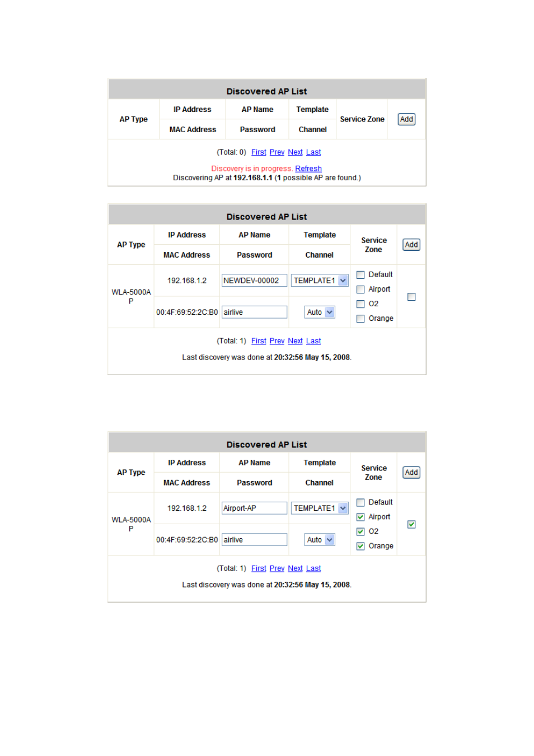
Task: Go to Last page in NEWDEV-00002 list
Action: tap(313, 341)
